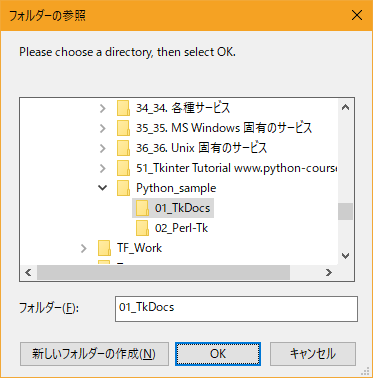Click the TF_Work folder icon

point(104,248)
